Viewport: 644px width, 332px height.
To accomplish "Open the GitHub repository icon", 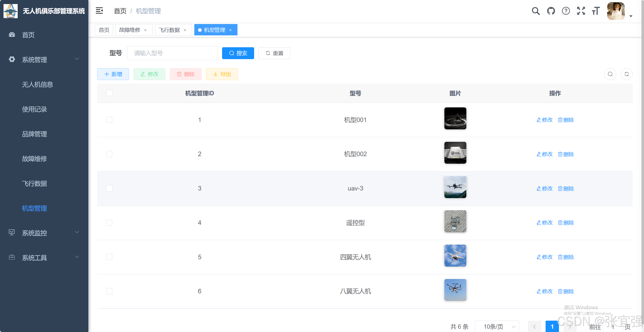I will pyautogui.click(x=551, y=11).
